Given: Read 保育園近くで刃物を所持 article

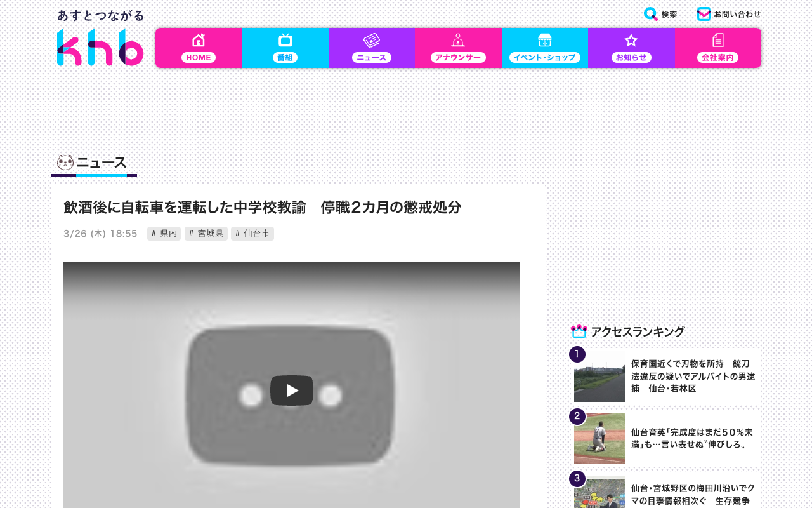Looking at the screenshot, I should 693,376.
